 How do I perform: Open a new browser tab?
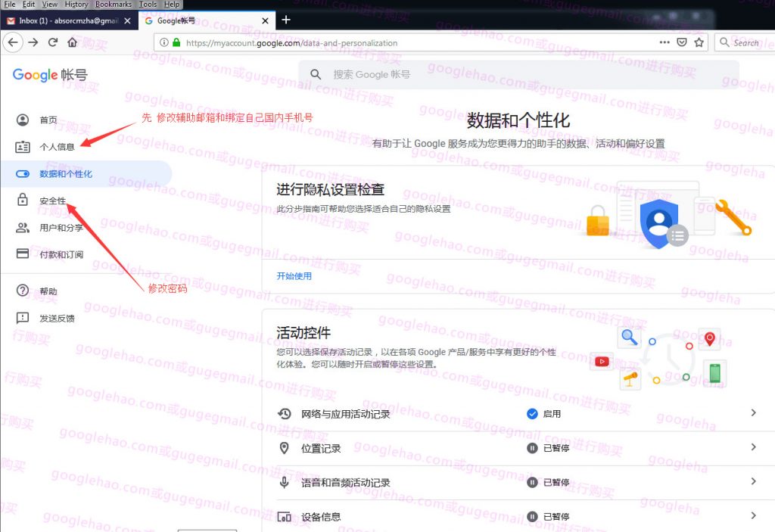pyautogui.click(x=286, y=20)
